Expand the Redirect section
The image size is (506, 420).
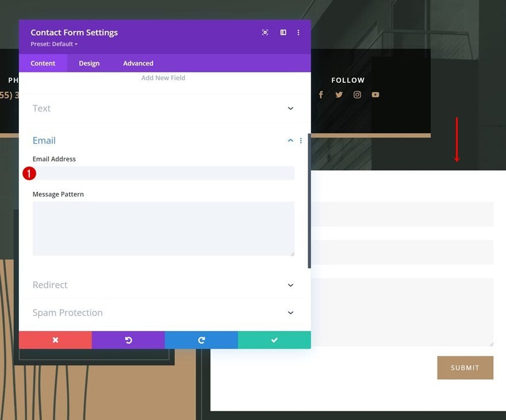tap(163, 285)
